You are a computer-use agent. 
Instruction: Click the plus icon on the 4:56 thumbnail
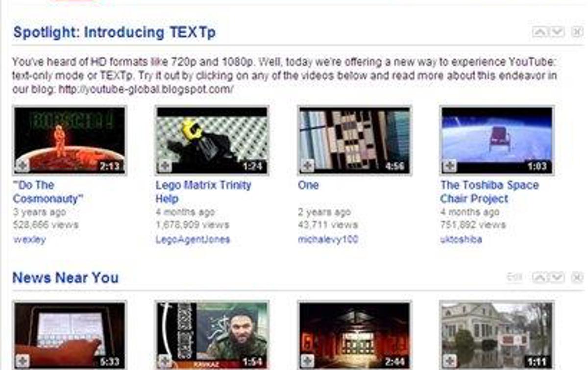pyautogui.click(x=307, y=166)
